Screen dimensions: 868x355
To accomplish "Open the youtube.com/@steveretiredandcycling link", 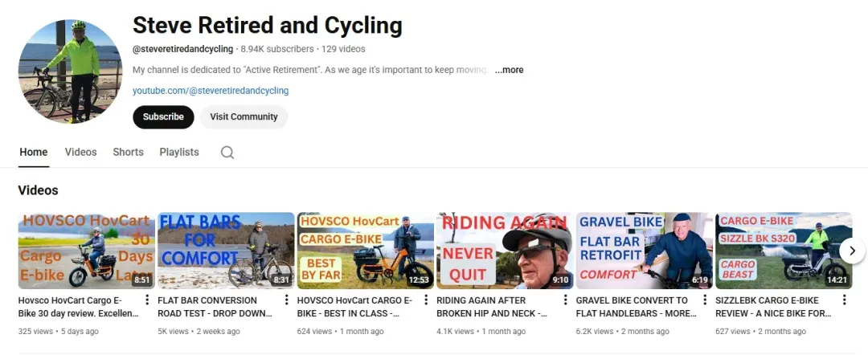I will pos(211,91).
